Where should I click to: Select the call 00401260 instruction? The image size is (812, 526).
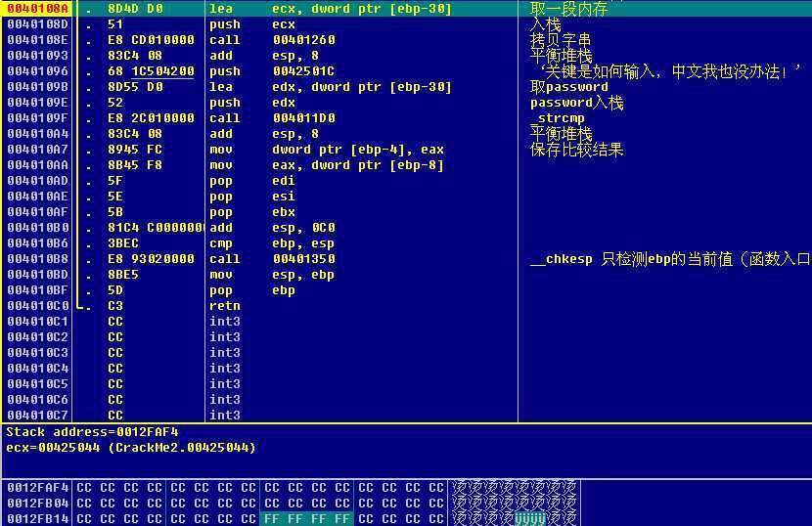[x=272, y=40]
